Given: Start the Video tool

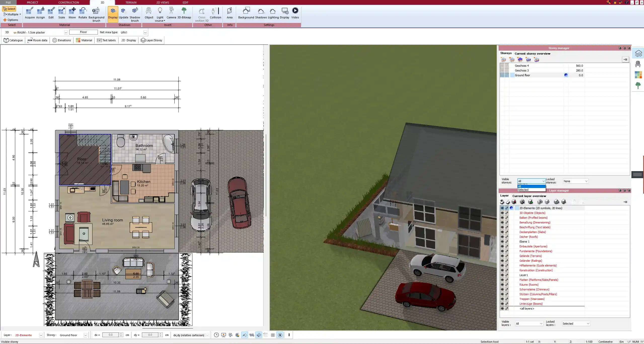Looking at the screenshot, I should click(295, 13).
